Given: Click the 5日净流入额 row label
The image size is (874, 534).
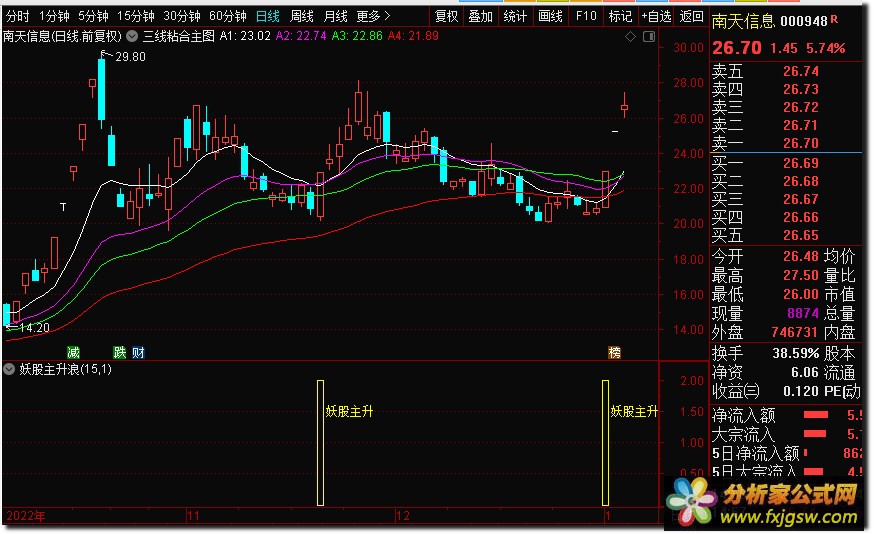Looking at the screenshot, I should pyautogui.click(x=755, y=453).
